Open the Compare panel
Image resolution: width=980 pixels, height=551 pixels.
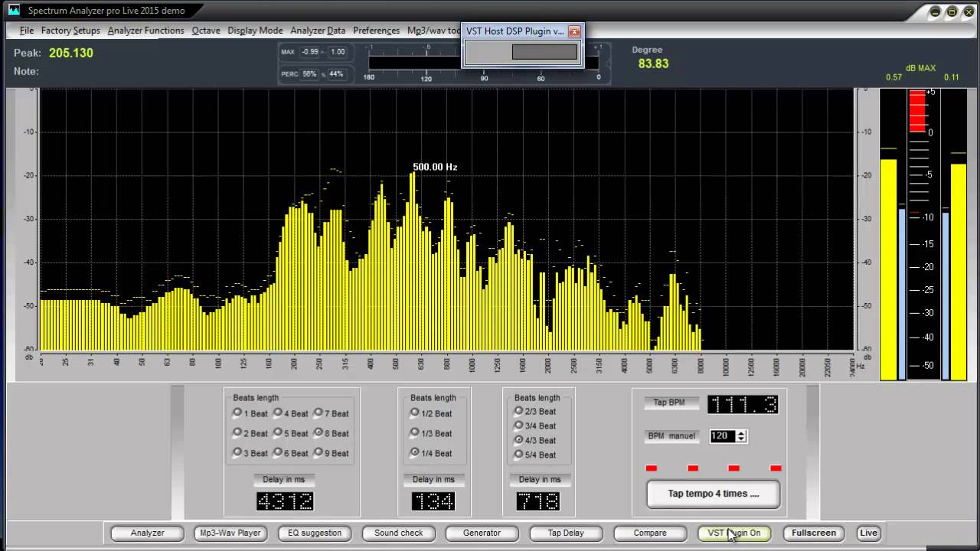pos(650,533)
